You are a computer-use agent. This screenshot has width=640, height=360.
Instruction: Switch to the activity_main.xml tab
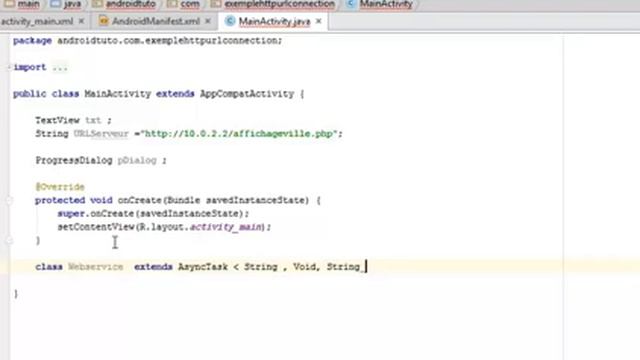tap(37, 21)
